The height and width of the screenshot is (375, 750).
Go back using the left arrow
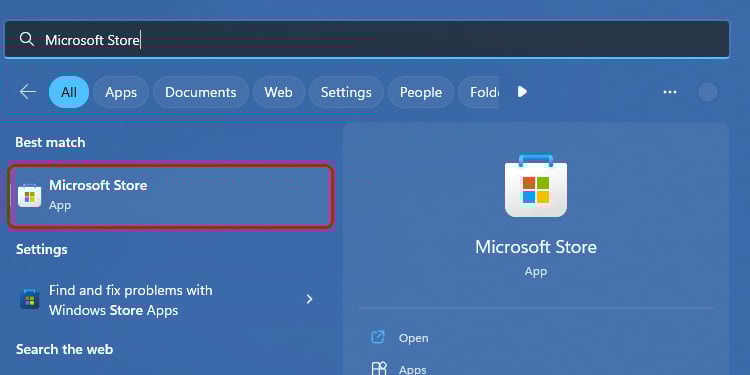tap(28, 92)
